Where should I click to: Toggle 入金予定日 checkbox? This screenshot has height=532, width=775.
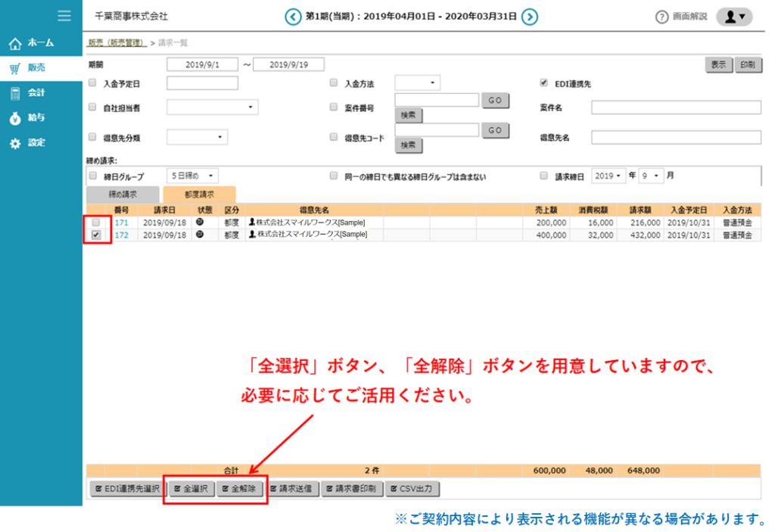point(92,83)
